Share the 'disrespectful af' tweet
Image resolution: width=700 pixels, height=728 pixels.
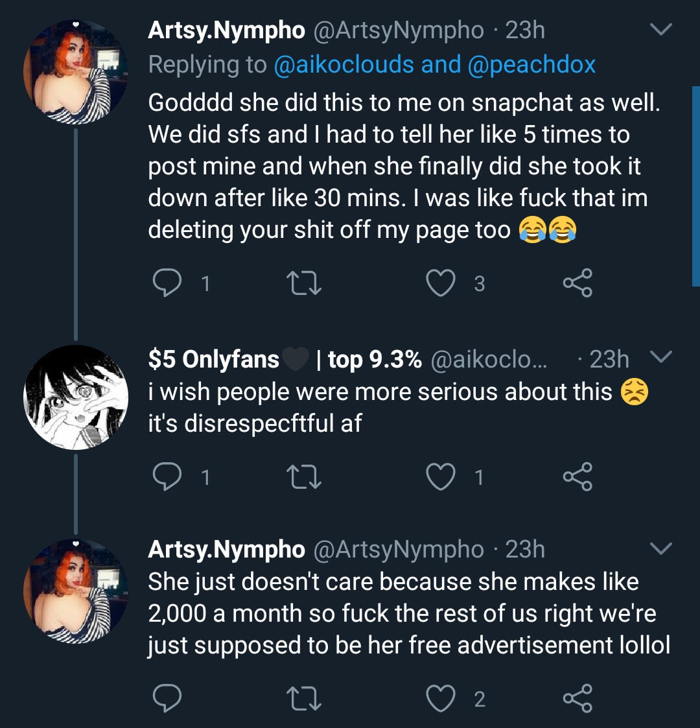[x=577, y=477]
